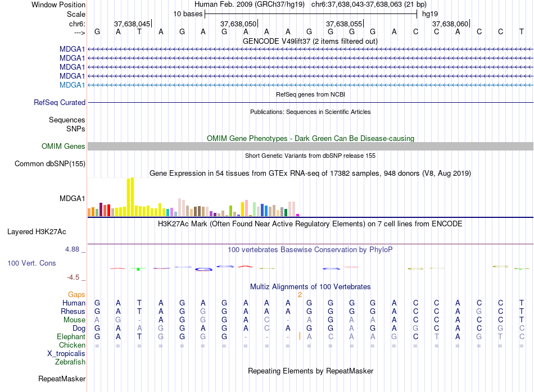The width and height of the screenshot is (534, 392).
Task: Click the Elephant species row label
Action: click(71, 337)
